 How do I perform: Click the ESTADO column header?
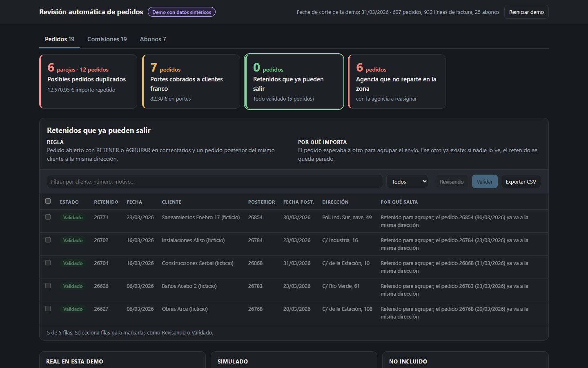click(x=69, y=202)
